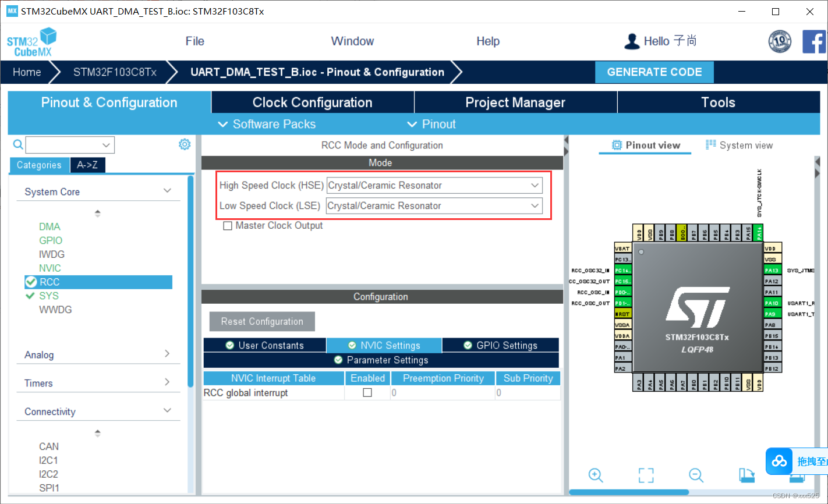Click the Reset Configuration button

[262, 321]
